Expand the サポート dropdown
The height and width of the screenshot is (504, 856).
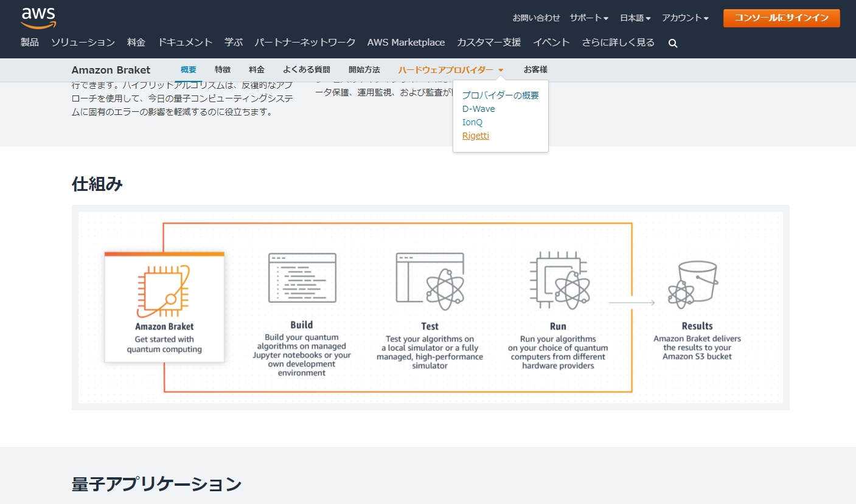click(588, 18)
